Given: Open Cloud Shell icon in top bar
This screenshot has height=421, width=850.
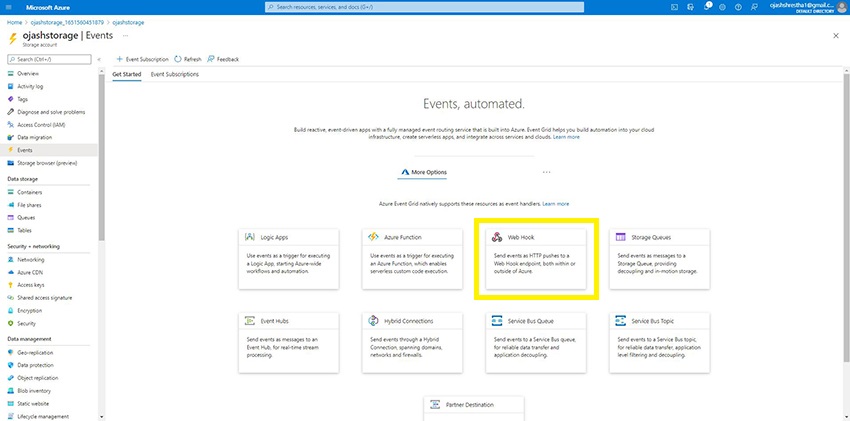Looking at the screenshot, I should (x=674, y=7).
